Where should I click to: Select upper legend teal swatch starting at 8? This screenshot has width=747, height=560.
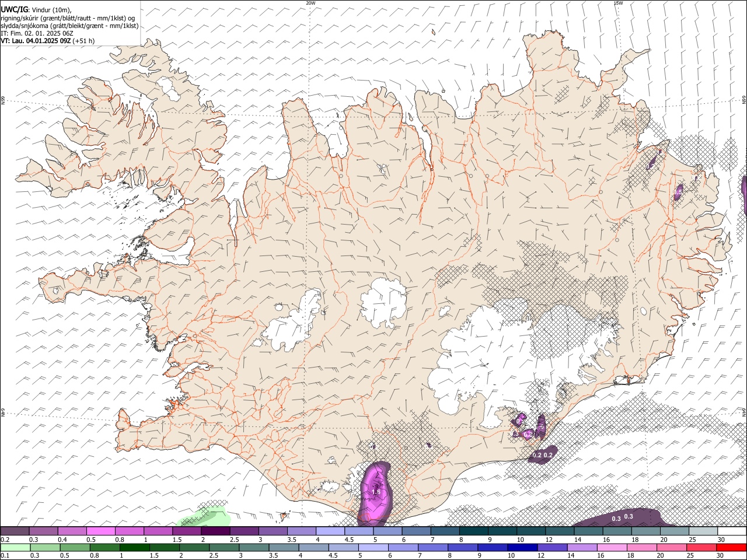[474, 531]
